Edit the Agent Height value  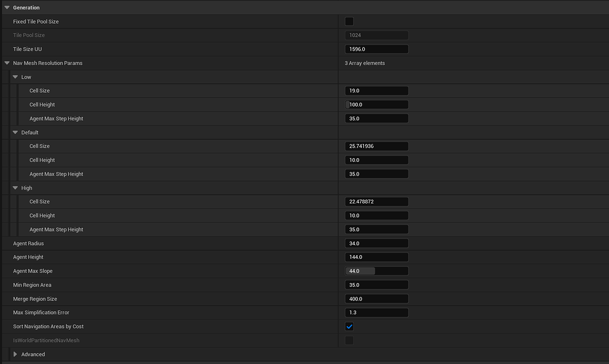[x=376, y=257]
